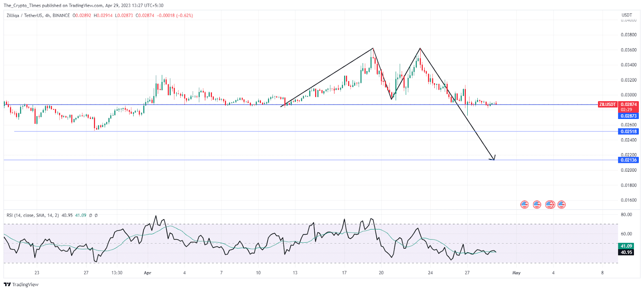Click the 60.00 RSI axis label

pos(626,234)
